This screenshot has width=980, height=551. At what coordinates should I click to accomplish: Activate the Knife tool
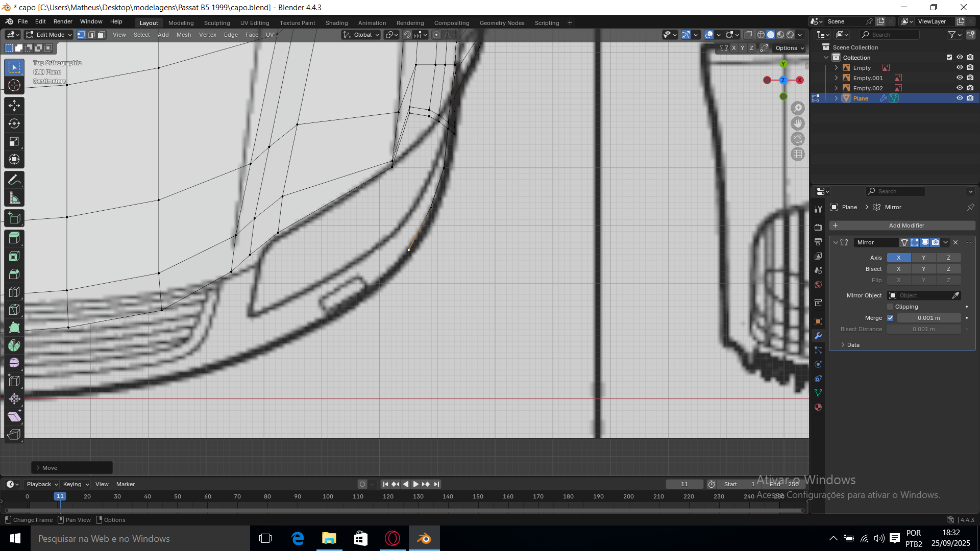coord(14,310)
